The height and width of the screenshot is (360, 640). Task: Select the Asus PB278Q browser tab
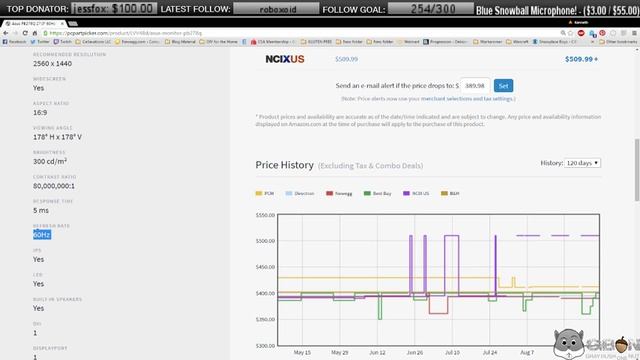33,24
